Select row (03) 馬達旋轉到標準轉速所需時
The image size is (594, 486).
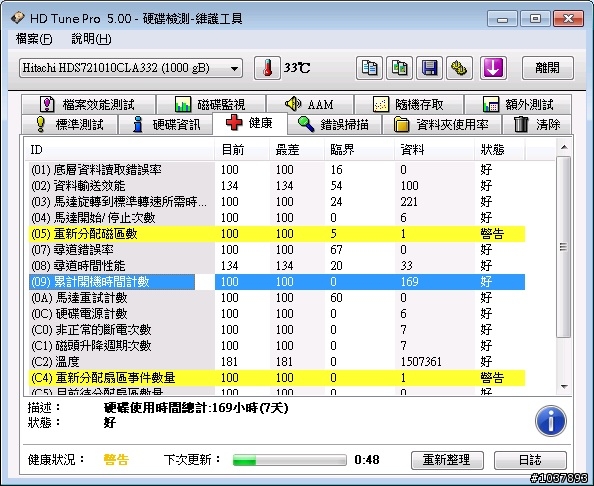point(277,202)
